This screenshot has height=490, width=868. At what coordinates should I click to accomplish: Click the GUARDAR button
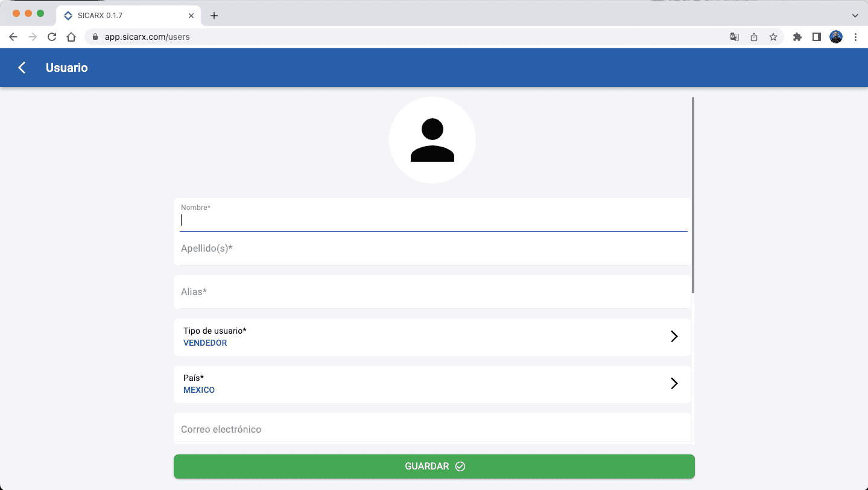tap(434, 466)
